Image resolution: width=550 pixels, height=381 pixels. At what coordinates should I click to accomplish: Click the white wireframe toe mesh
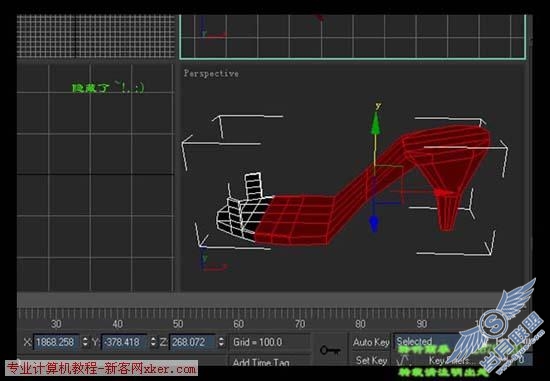pyautogui.click(x=242, y=210)
